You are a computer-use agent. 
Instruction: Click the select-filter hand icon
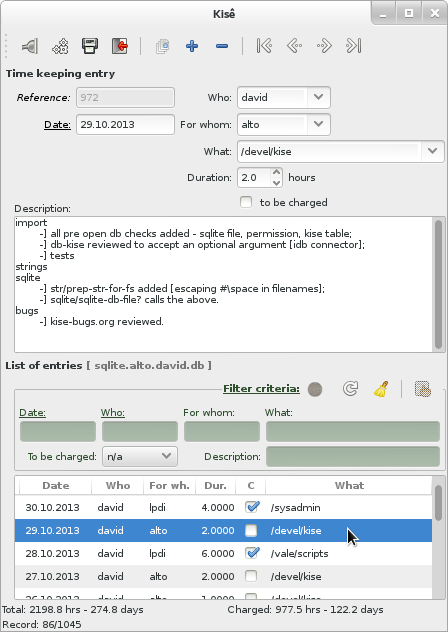pyautogui.click(x=423, y=389)
